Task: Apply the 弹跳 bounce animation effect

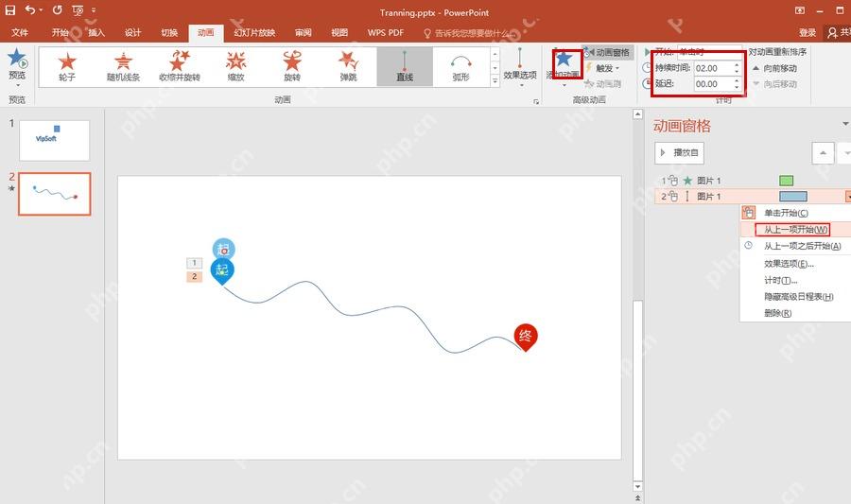Action: click(348, 67)
